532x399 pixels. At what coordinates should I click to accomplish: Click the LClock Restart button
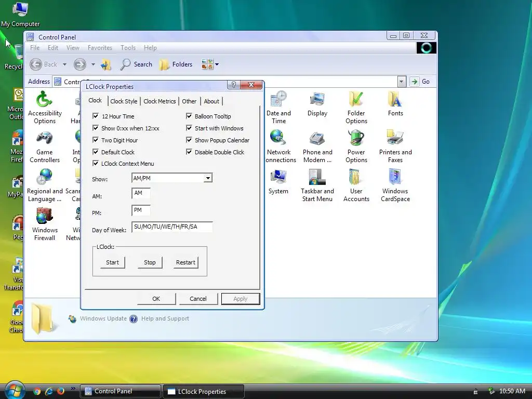pos(185,262)
